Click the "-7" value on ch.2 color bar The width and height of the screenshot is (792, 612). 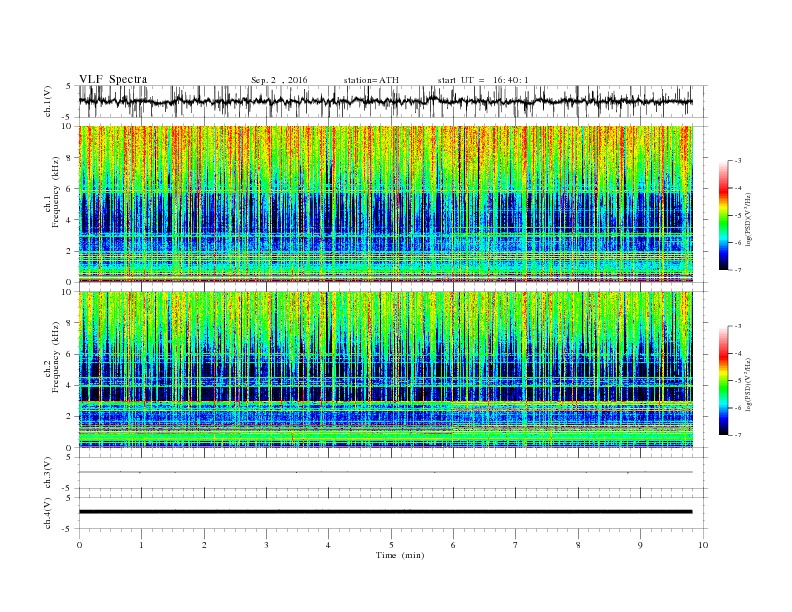point(738,435)
